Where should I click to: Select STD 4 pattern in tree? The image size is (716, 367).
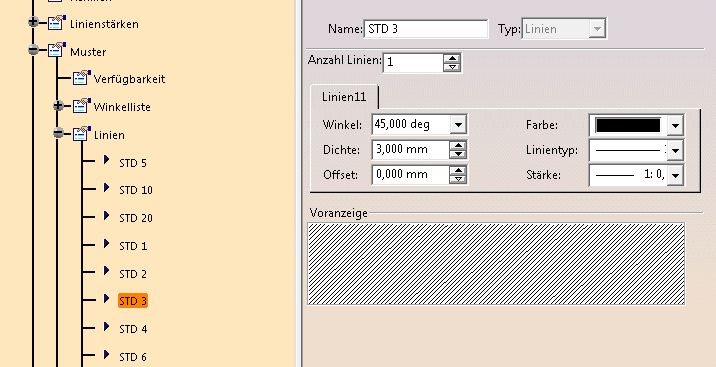tap(133, 329)
